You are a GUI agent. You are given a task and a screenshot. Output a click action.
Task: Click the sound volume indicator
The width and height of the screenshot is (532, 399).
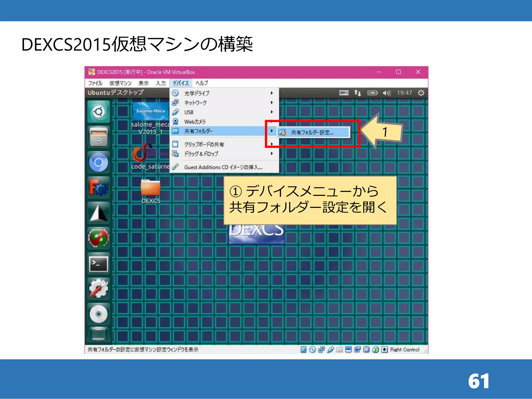pyautogui.click(x=387, y=93)
